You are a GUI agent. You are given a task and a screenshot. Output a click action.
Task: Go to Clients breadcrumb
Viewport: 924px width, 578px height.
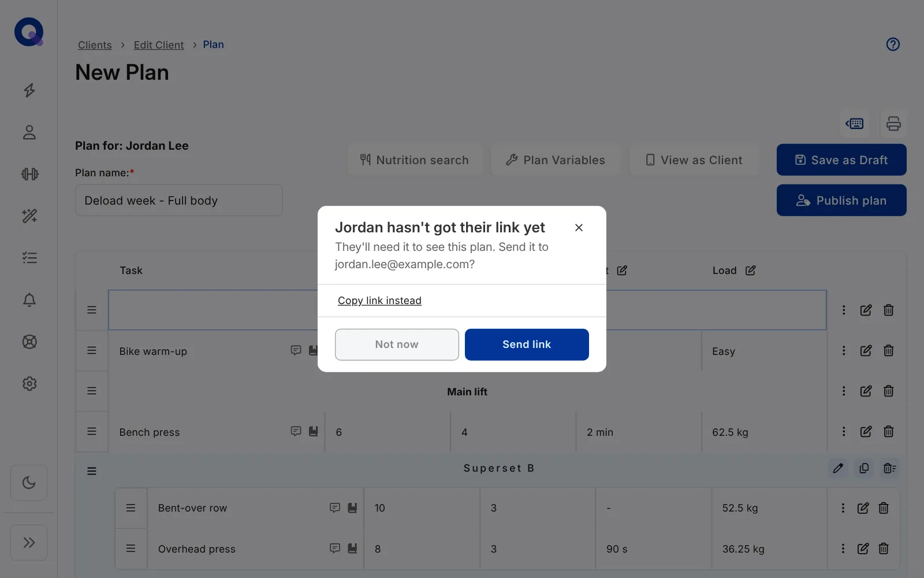point(95,45)
